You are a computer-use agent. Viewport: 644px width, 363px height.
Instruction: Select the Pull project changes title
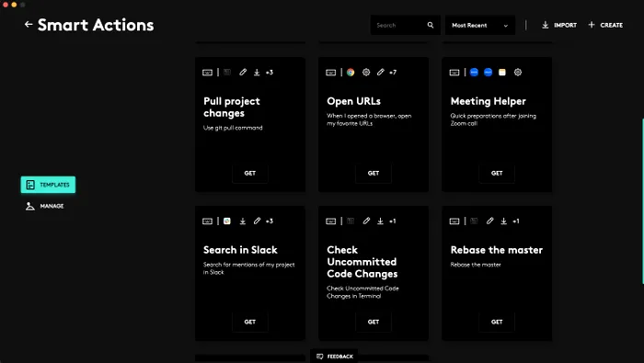(x=232, y=107)
